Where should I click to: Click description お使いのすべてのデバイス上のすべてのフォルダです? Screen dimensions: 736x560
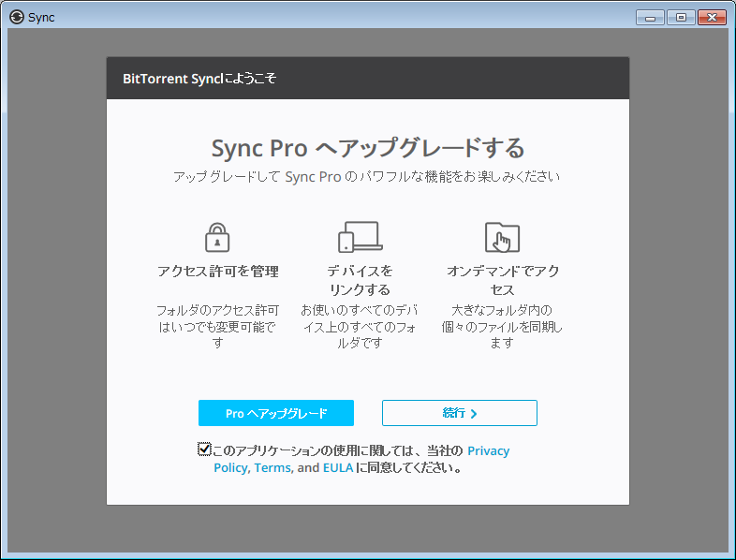360,326
